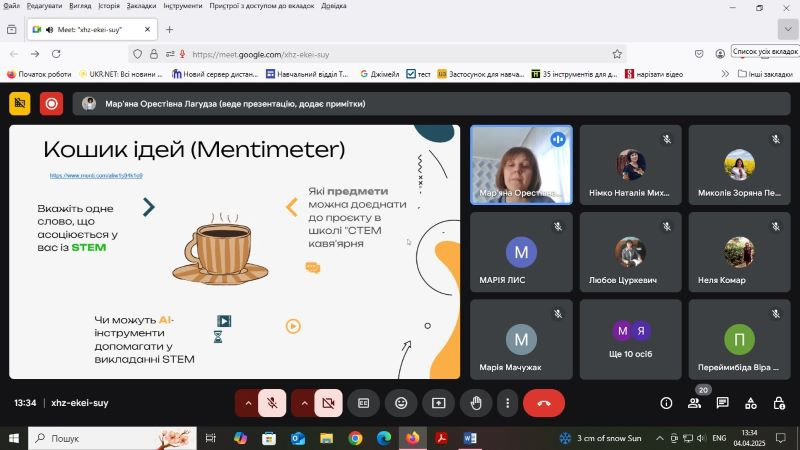Select the МАРІЯ ЛИС participant tile

pyautogui.click(x=521, y=252)
